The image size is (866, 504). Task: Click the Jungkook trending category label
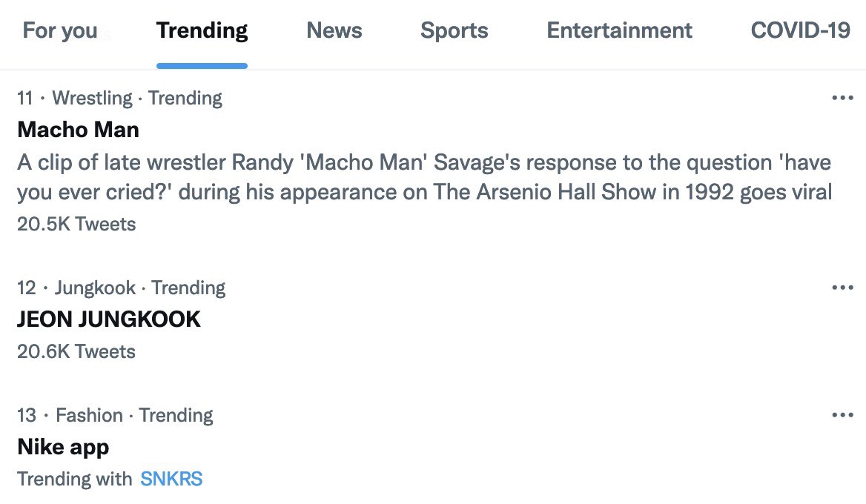(x=95, y=288)
